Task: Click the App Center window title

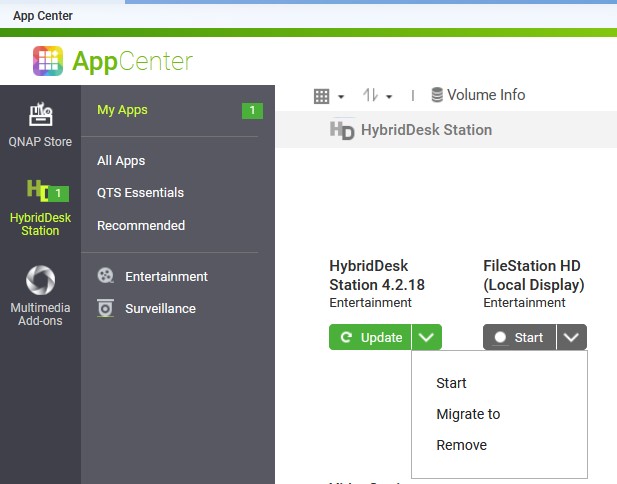Action: 42,16
